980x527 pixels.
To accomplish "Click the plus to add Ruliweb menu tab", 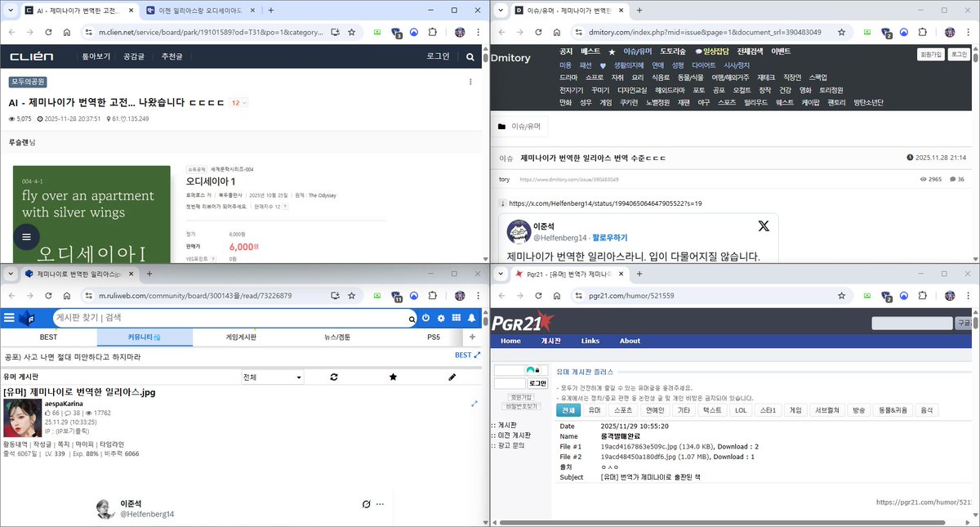I will click(472, 337).
